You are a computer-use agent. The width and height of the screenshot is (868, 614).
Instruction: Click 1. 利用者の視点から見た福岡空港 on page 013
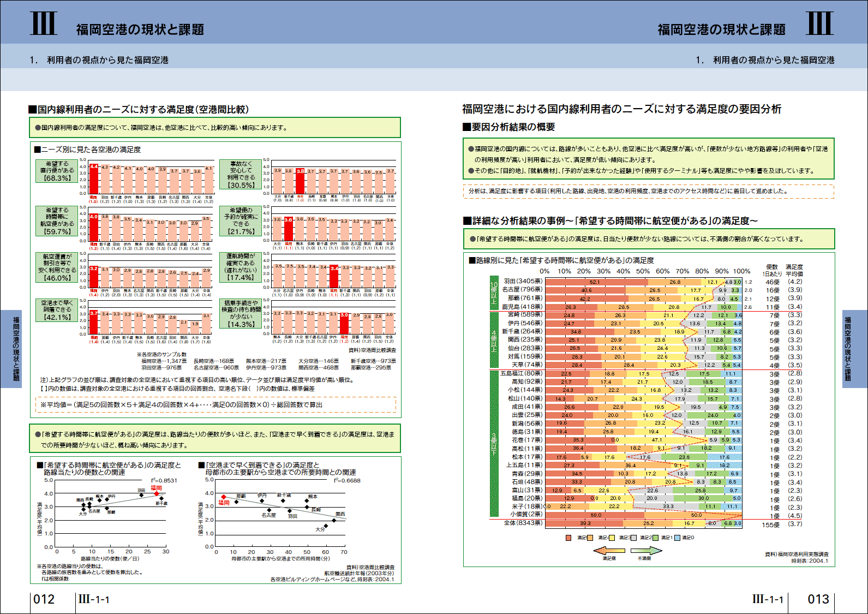click(x=765, y=60)
